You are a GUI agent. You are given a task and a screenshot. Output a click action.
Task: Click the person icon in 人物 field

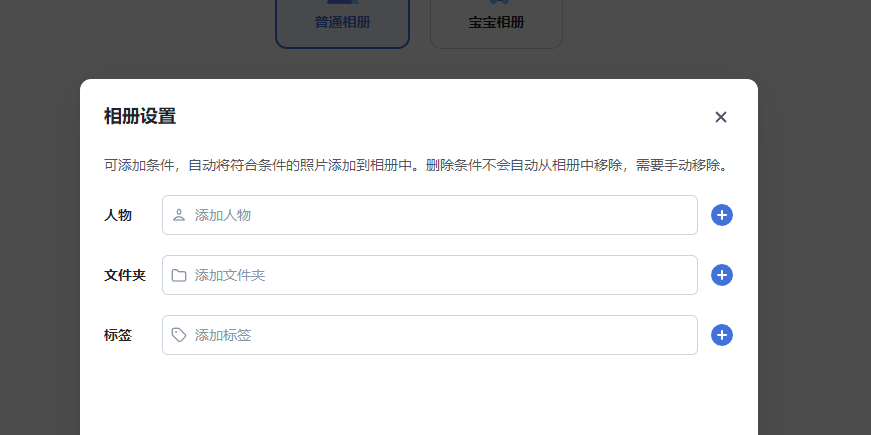(179, 215)
